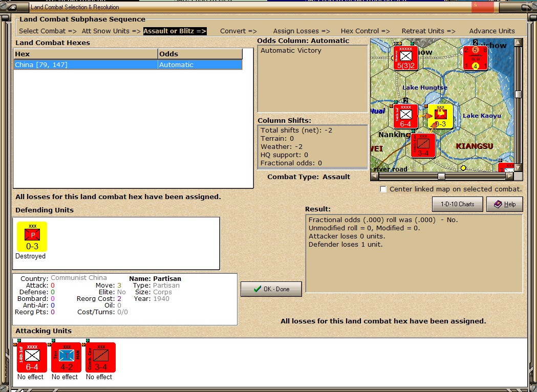Viewport: 537px width, 392px height.
Task: Click the Assign Losses subphase step
Action: point(302,31)
